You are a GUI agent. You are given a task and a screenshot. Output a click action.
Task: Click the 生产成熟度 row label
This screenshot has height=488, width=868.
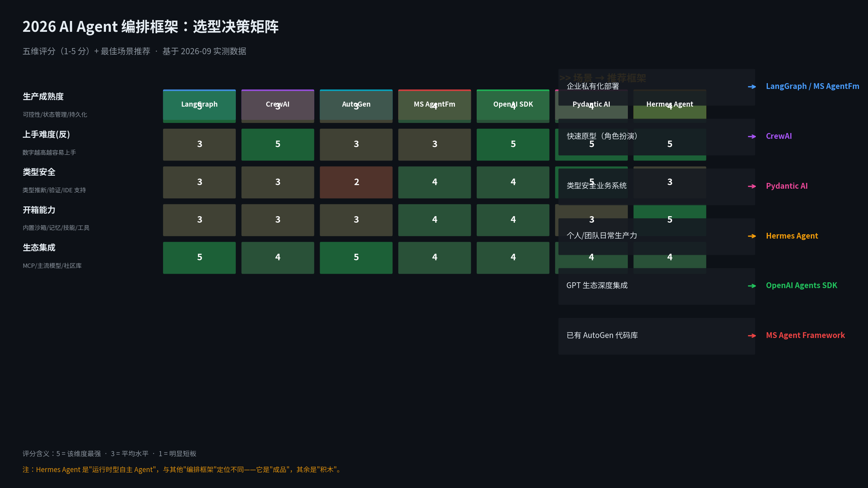coord(43,97)
